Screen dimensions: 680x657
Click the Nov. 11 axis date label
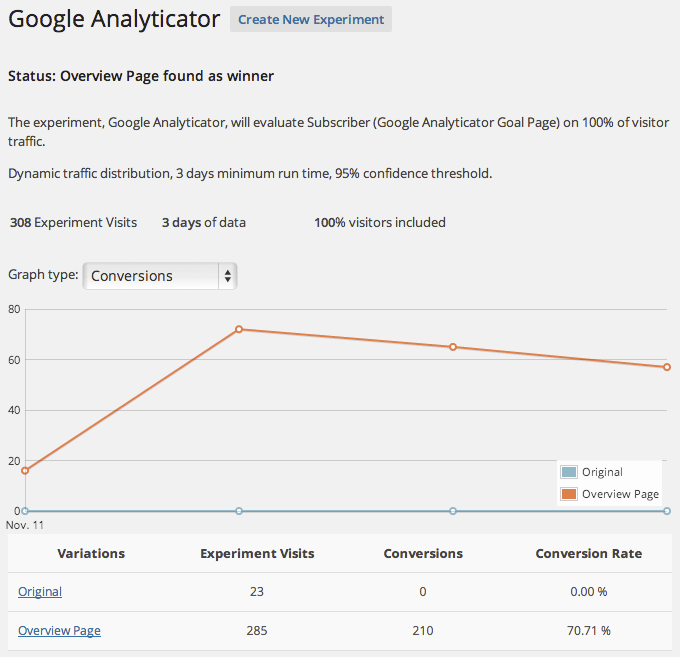[x=25, y=525]
